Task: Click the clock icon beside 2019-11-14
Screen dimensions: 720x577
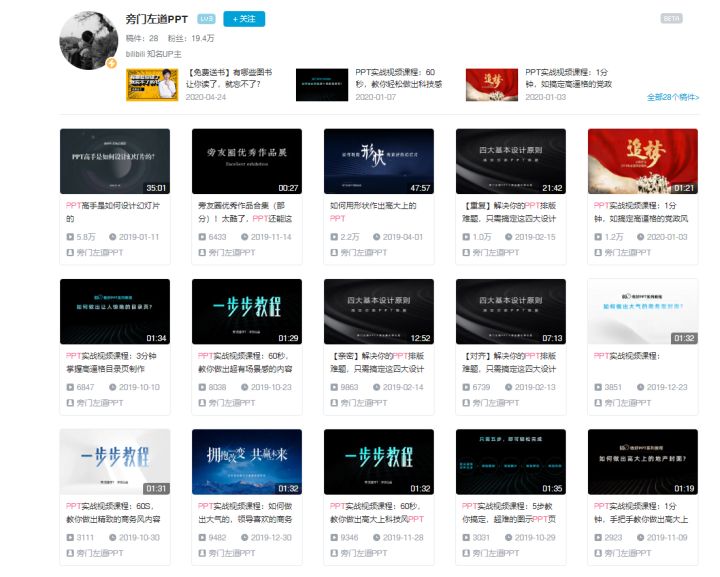Action: tap(245, 237)
